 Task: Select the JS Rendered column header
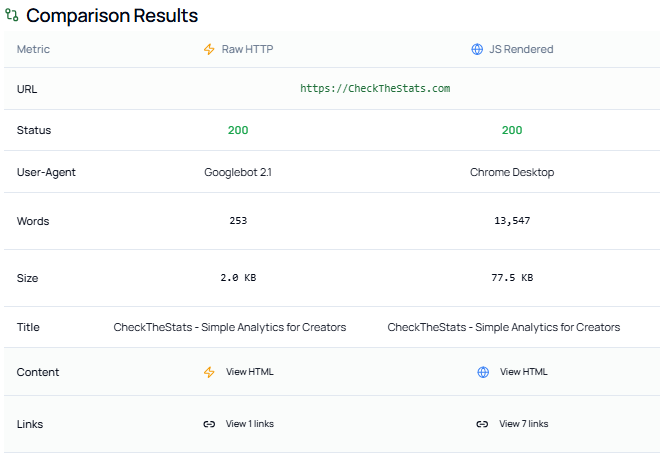click(x=520, y=49)
